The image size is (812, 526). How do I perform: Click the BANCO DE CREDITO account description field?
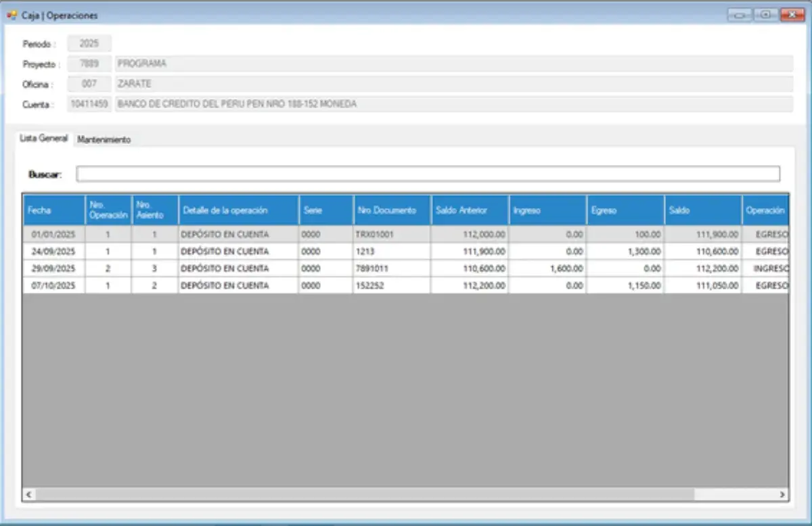(453, 104)
